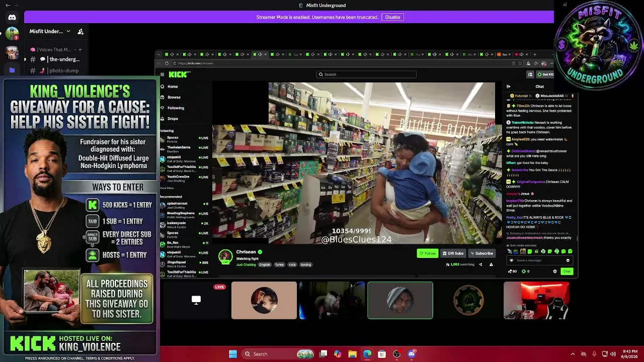Viewport: 644px width, 362px height.
Task: Open Discord from the taskbar
Action: pos(412,354)
